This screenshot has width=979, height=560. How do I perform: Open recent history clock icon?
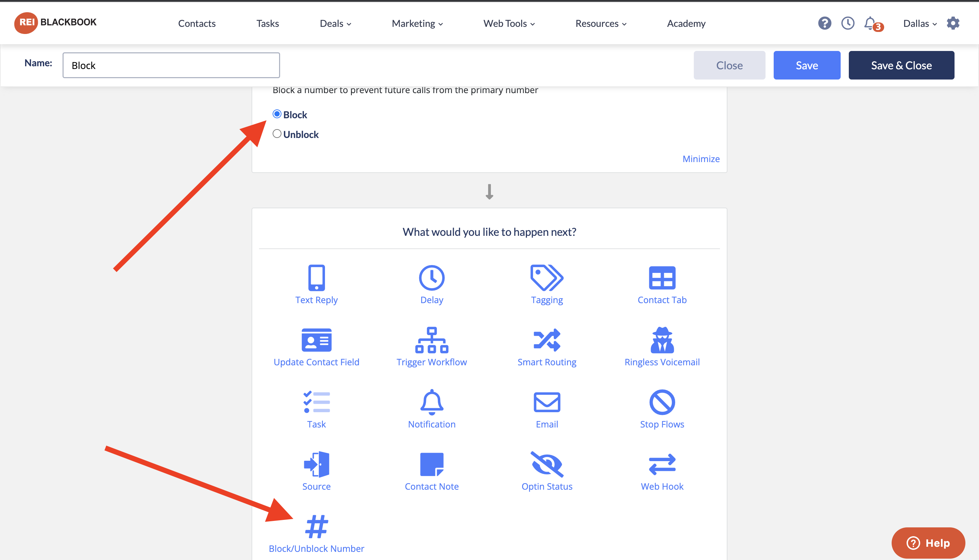pyautogui.click(x=847, y=23)
